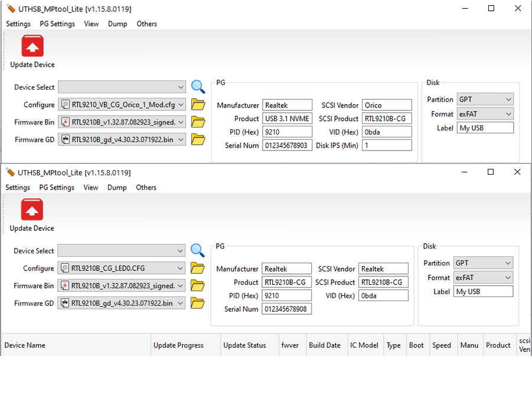Open PG Settings menu in the upper window
The height and width of the screenshot is (418, 532).
[x=57, y=24]
